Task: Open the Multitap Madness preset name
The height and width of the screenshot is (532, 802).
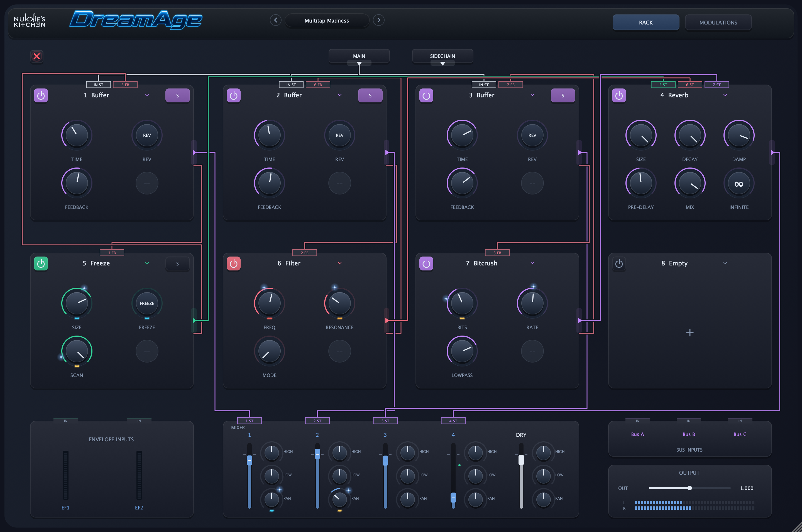Action: (327, 20)
